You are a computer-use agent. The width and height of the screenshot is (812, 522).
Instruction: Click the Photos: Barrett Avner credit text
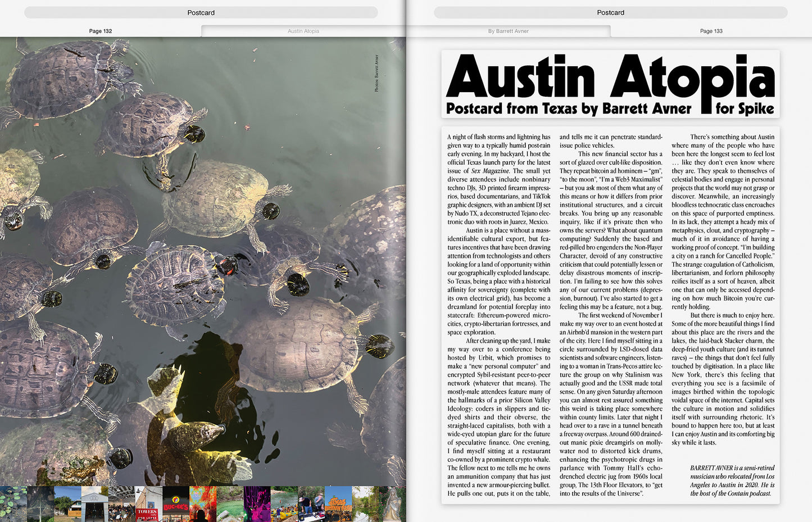[378, 73]
